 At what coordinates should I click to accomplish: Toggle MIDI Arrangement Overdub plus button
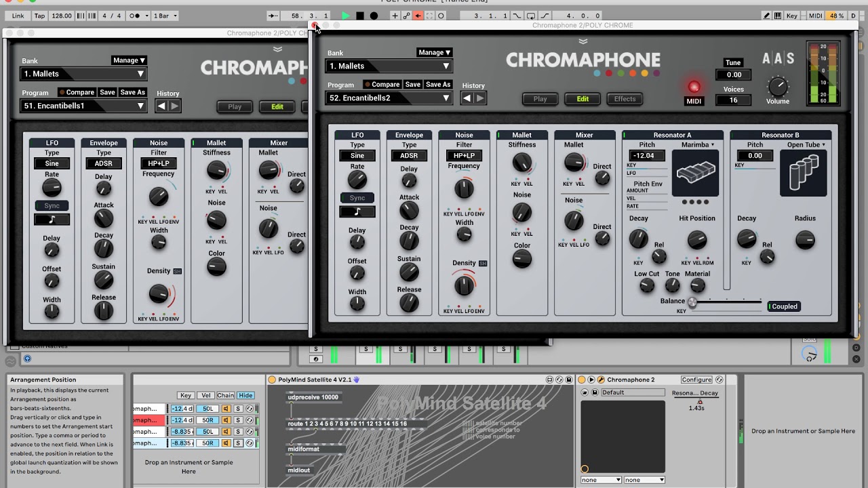pos(395,16)
